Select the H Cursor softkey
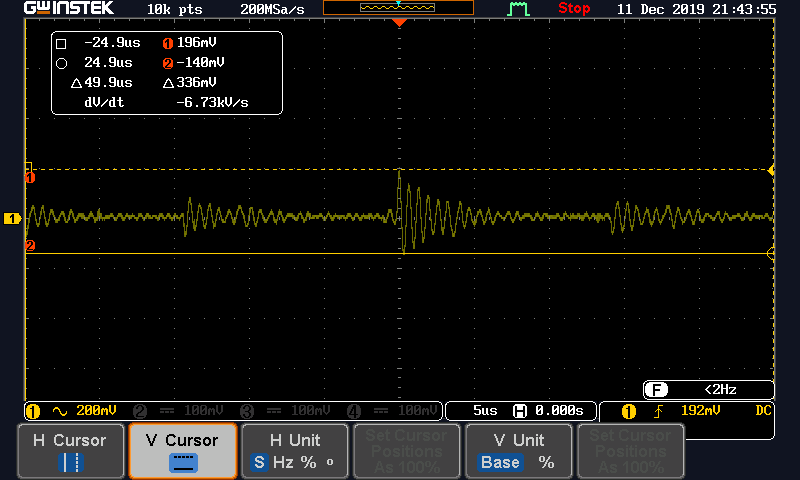This screenshot has height=480, width=800. [71, 451]
